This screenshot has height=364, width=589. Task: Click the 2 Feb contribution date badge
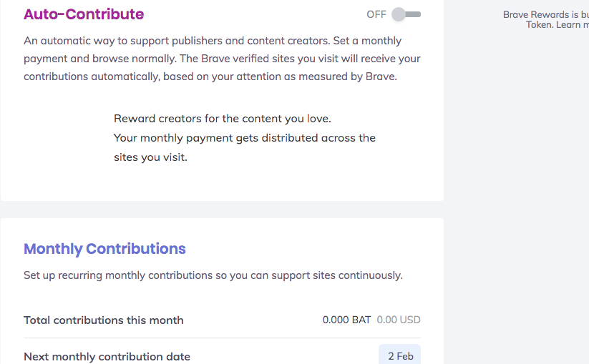coord(399,356)
